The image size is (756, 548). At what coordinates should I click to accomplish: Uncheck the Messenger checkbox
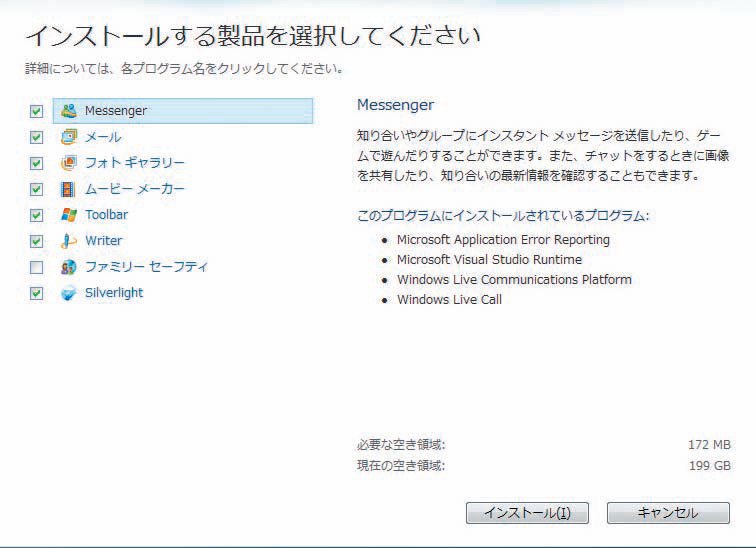[36, 111]
